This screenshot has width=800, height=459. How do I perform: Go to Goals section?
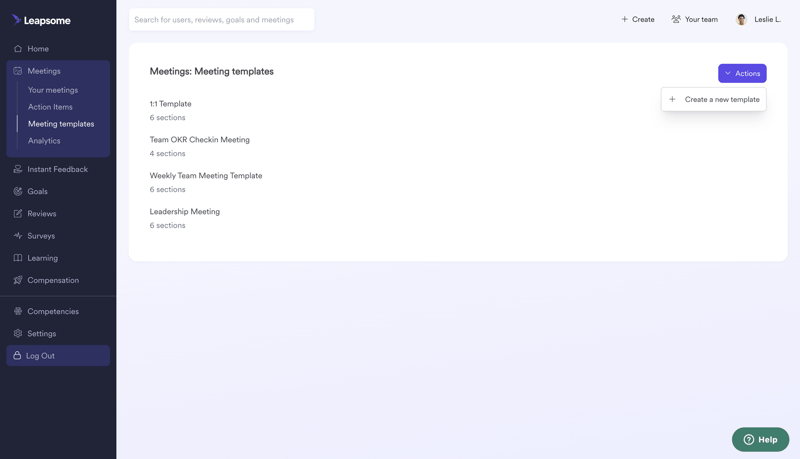click(37, 191)
